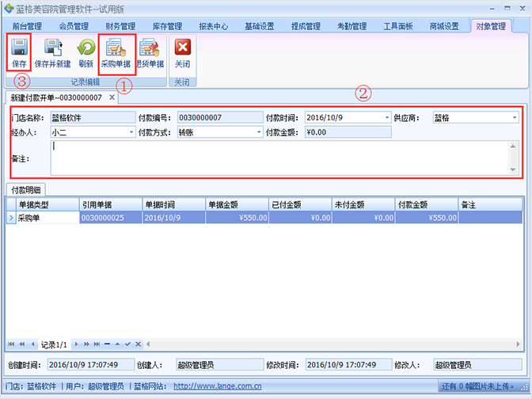
Task: Open the 商城设置 menu tab
Action: tap(444, 26)
